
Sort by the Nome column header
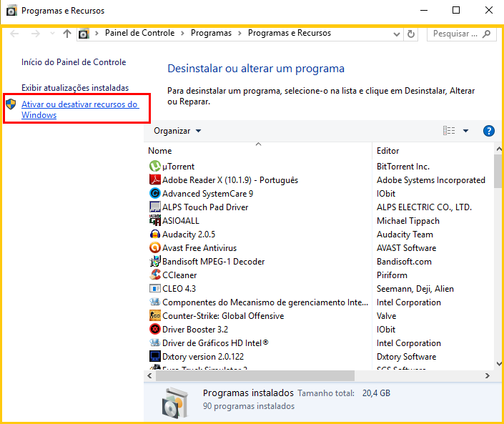[258, 150]
